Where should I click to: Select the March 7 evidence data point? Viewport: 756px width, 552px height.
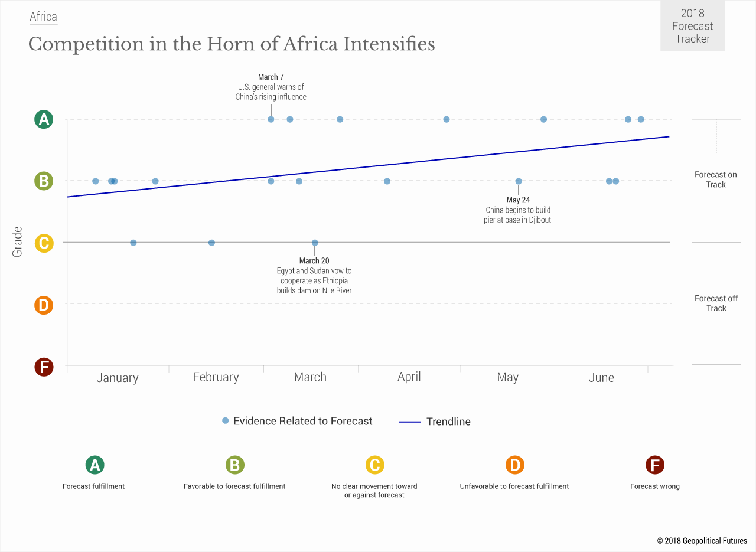click(x=271, y=119)
